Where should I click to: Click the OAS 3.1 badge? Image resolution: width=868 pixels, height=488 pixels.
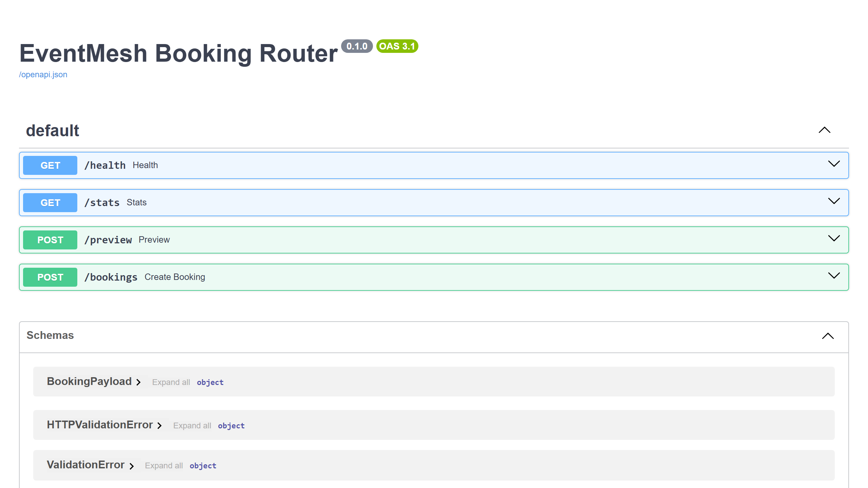point(397,46)
